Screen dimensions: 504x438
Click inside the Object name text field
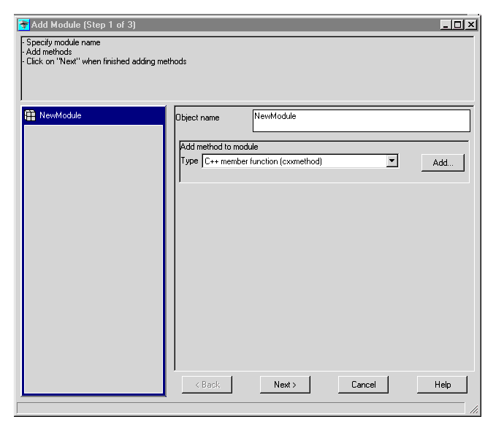click(361, 120)
